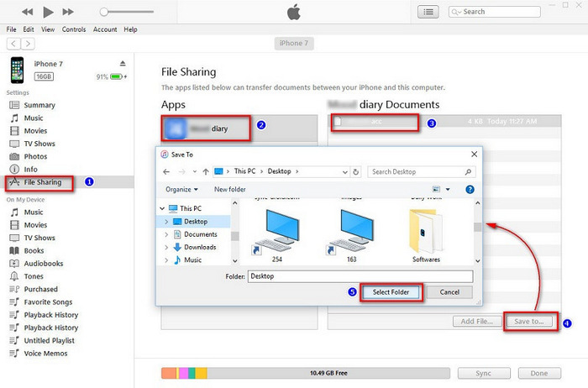588x388 pixels.
Task: Open Info in the sidebar
Action: pyautogui.click(x=30, y=169)
